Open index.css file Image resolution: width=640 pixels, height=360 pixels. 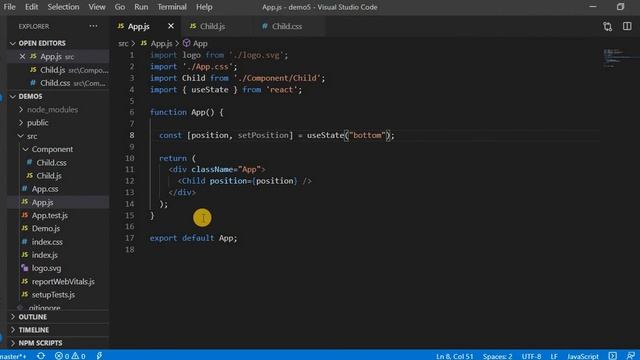(x=47, y=242)
